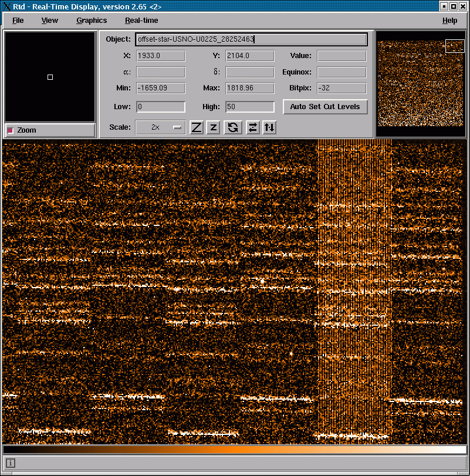Viewport: 470px width, 476px height.
Task: Click the flip horizontal arrows icon
Action: (252, 127)
